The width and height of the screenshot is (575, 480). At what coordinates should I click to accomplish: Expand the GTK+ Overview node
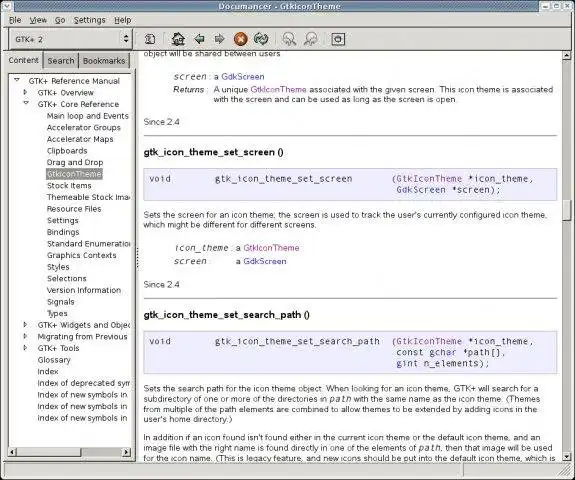[x=25, y=92]
